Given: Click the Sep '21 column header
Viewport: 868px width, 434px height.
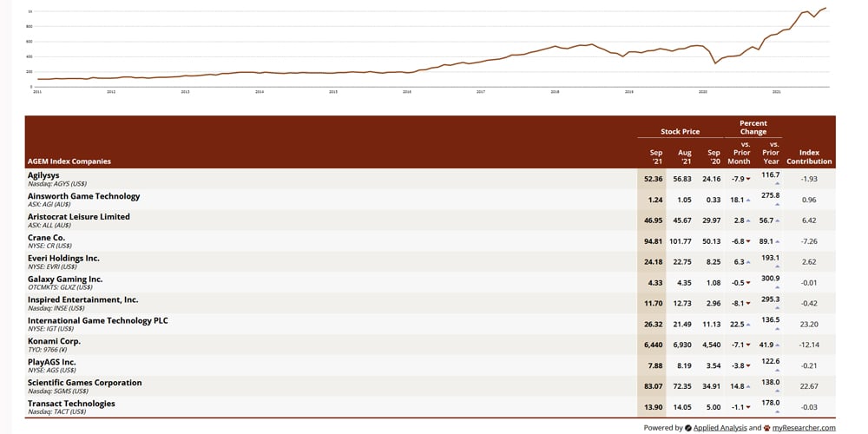Looking at the screenshot, I should point(656,157).
